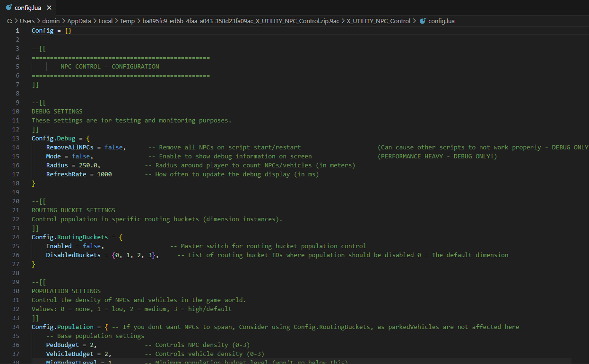Click the "{}" braces on line 1

click(68, 31)
